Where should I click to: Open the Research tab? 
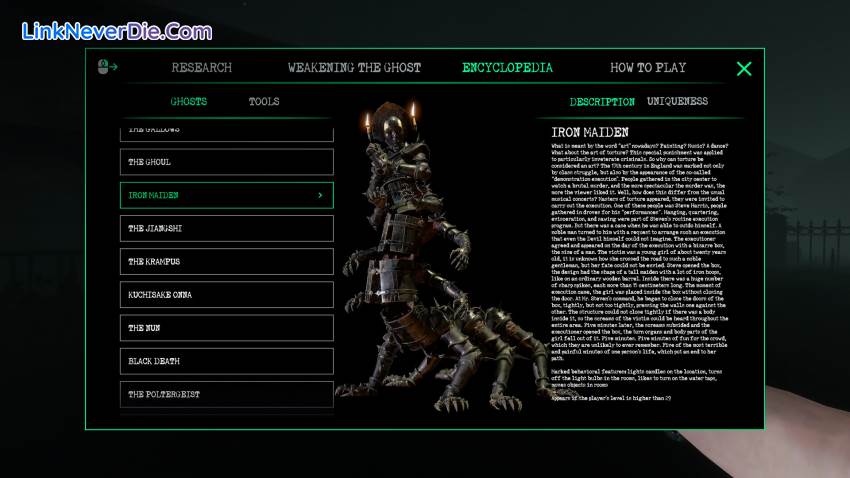pos(201,68)
